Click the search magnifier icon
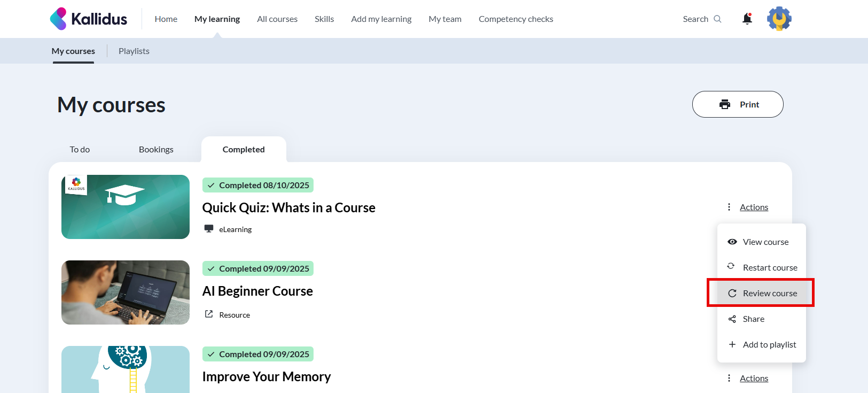 (717, 19)
